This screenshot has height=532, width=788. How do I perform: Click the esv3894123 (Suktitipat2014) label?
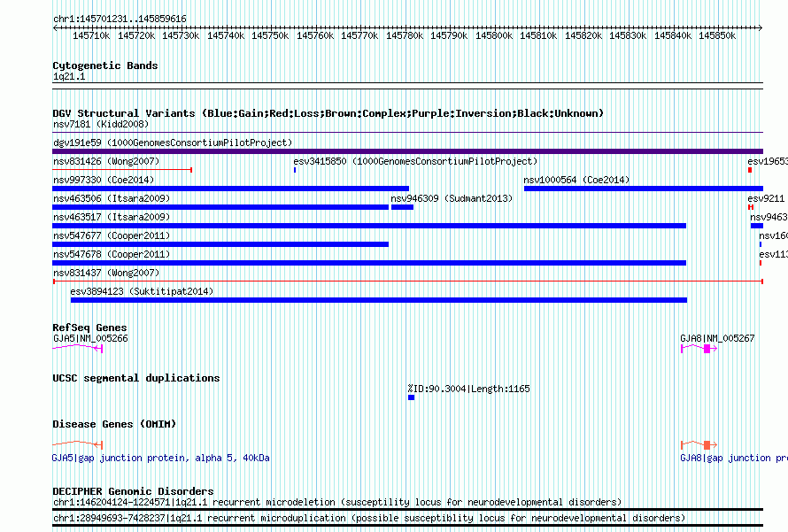(142, 291)
